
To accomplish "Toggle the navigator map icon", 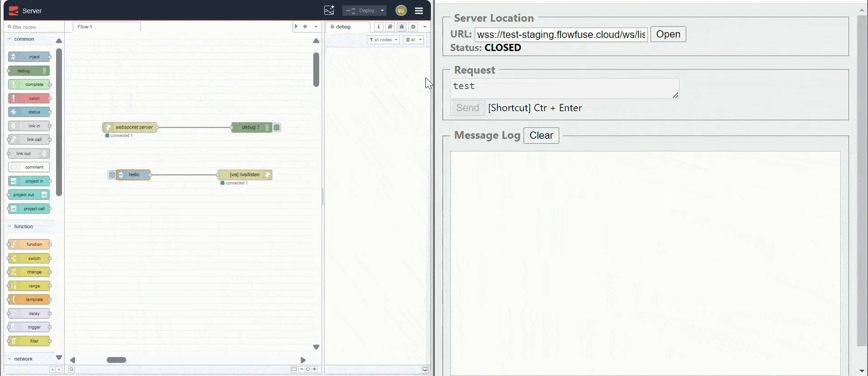I will click(x=294, y=369).
